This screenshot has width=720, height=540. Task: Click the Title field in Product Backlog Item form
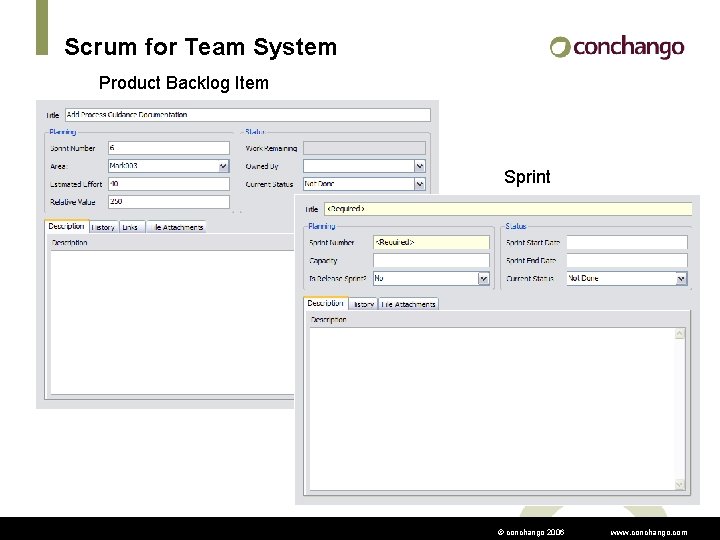click(248, 115)
